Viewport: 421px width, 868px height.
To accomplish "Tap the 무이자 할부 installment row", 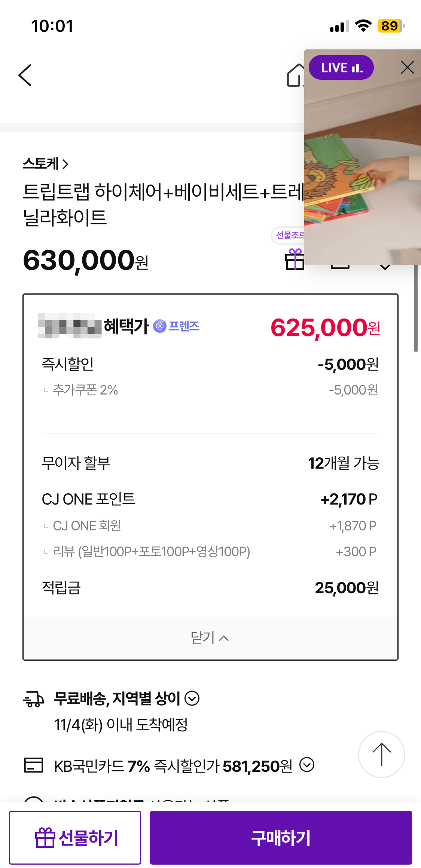I will point(210,463).
